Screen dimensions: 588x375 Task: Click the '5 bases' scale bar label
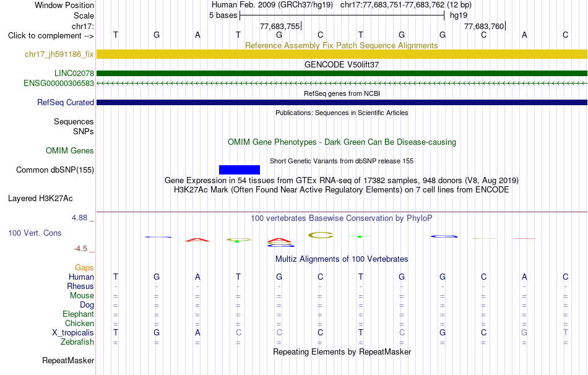point(223,15)
